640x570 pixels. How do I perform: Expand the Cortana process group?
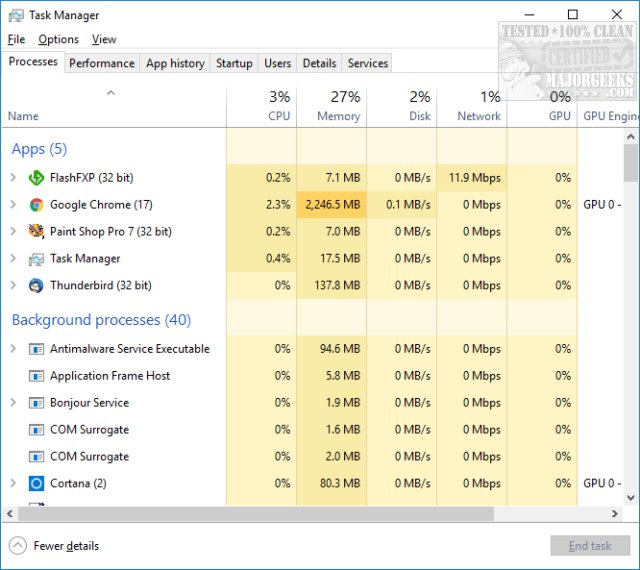click(x=13, y=483)
